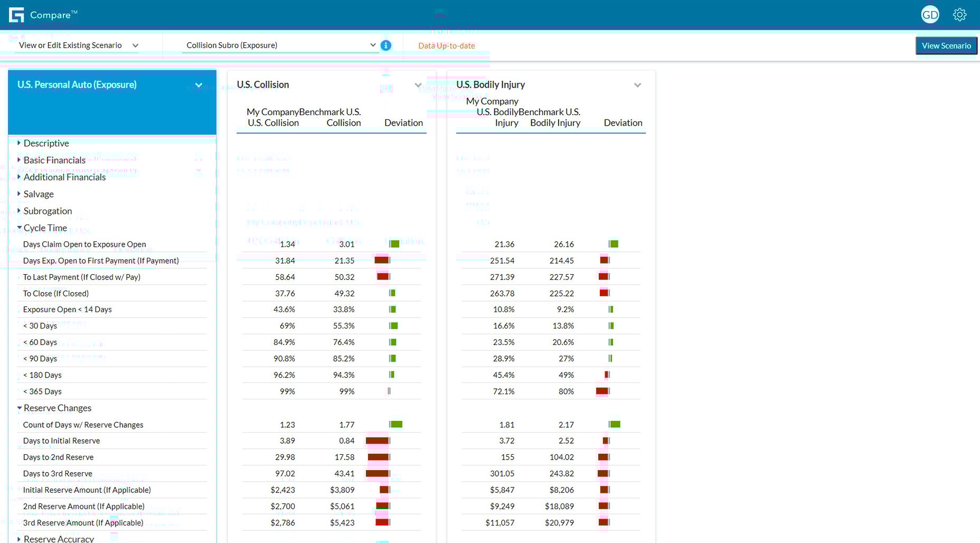Click the green deviation bar for Days Claim Open
This screenshot has height=543, width=980.
[x=394, y=244]
